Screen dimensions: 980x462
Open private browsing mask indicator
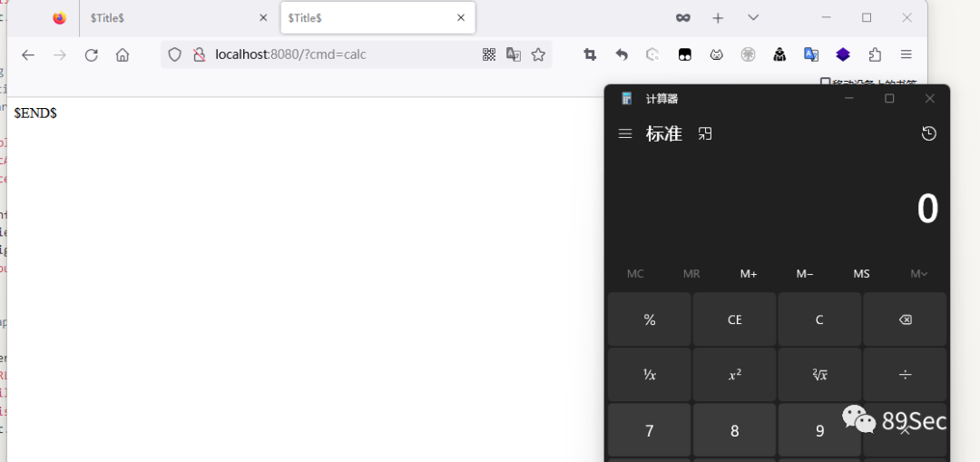click(683, 18)
